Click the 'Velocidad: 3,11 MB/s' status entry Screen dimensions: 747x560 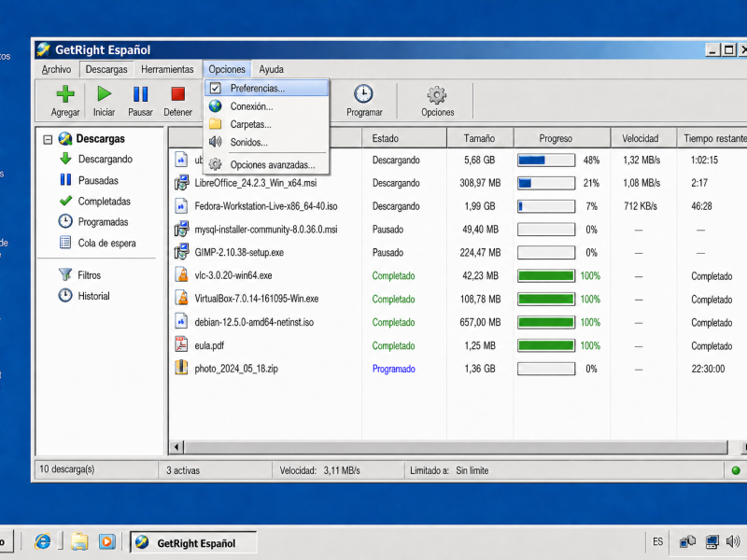click(319, 470)
